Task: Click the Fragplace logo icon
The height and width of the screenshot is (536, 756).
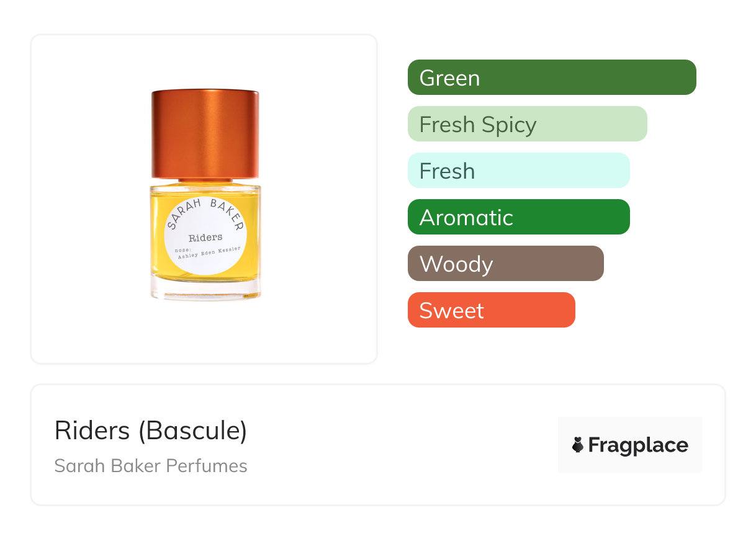Action: click(578, 445)
